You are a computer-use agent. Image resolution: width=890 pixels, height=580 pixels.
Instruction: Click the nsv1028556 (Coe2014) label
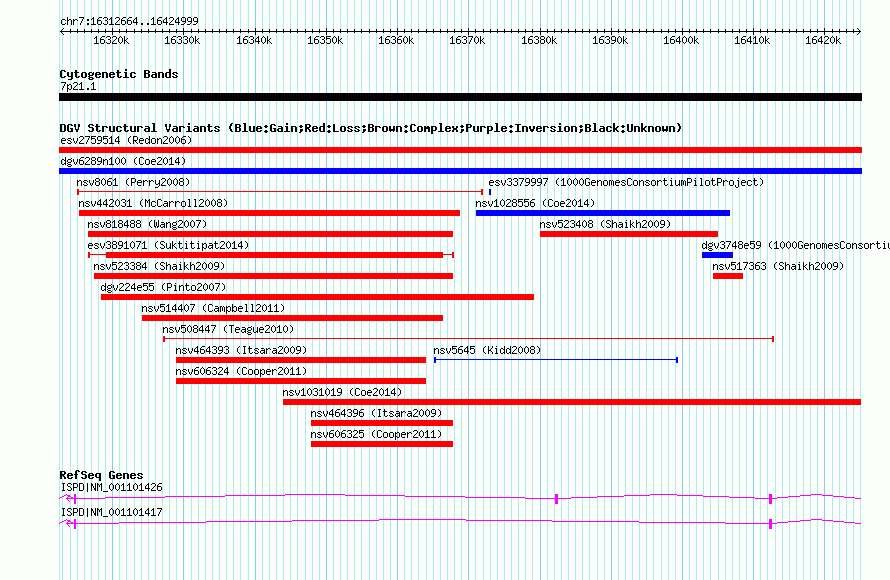pos(535,203)
